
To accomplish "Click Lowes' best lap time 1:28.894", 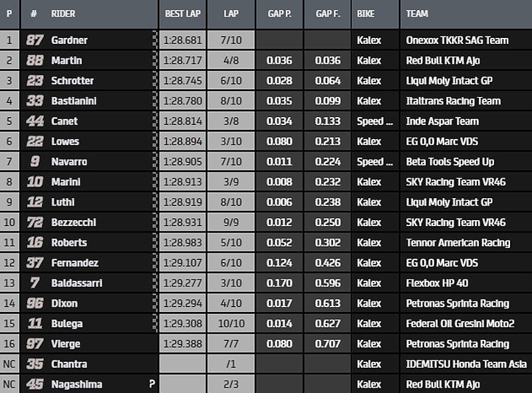I will (182, 142).
